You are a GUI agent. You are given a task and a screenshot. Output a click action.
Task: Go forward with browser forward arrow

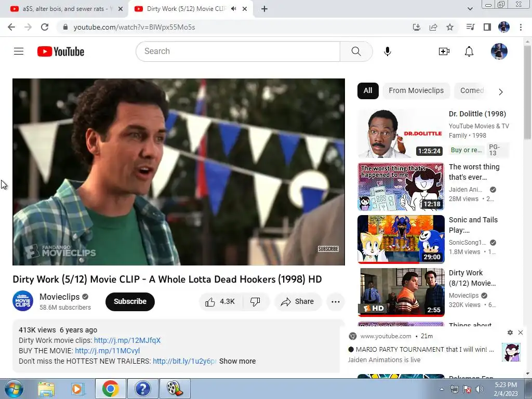point(28,27)
